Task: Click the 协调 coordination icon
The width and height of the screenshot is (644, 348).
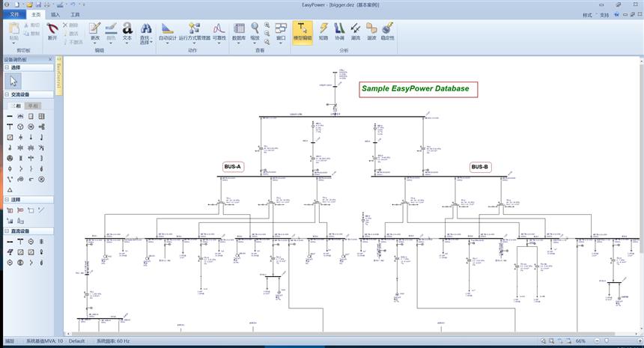Action: tap(339, 31)
